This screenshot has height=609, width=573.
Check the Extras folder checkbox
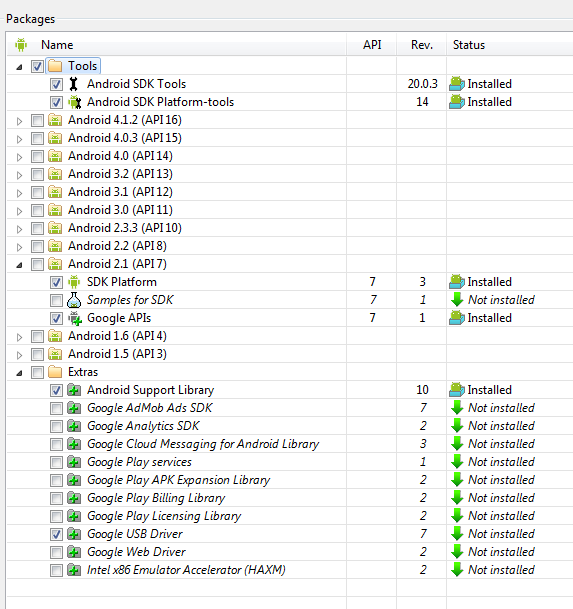(x=37, y=372)
